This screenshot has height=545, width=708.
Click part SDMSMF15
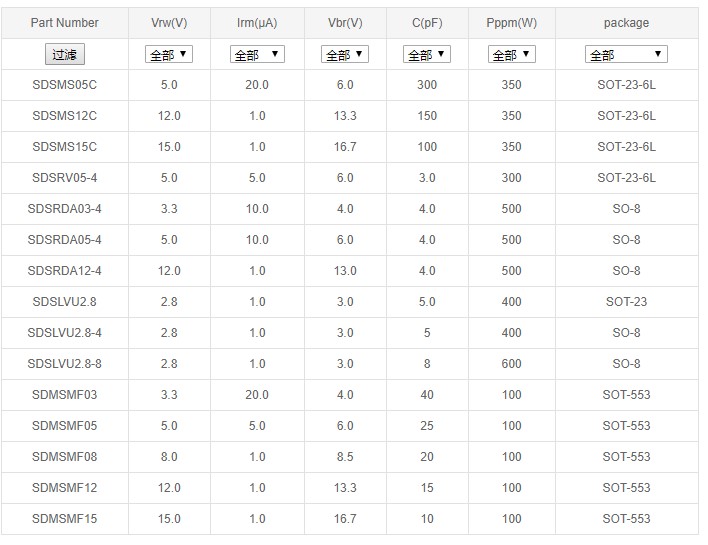click(64, 519)
